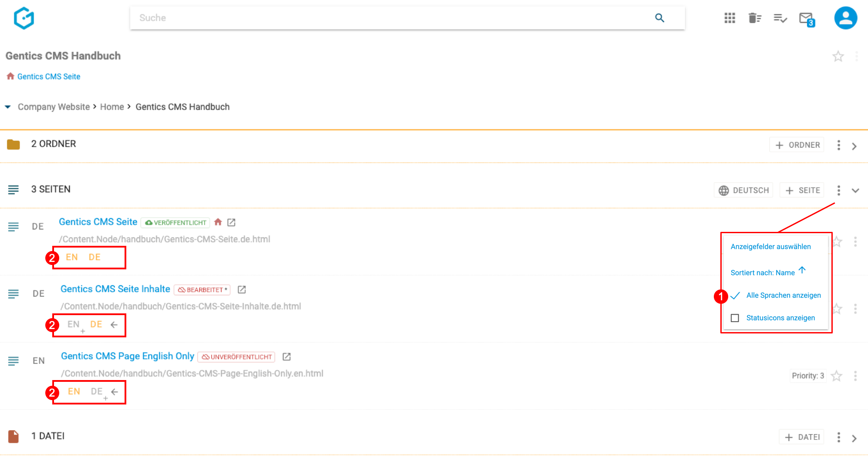The width and height of the screenshot is (868, 462).
Task: Click the UNVERÖFFENTLICHT status badge
Action: [x=236, y=357]
